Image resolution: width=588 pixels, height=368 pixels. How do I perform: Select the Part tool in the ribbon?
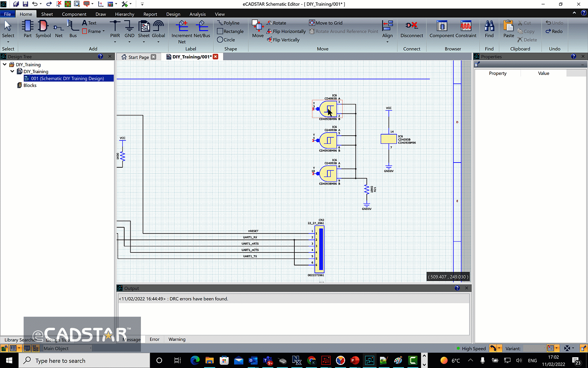click(x=28, y=29)
